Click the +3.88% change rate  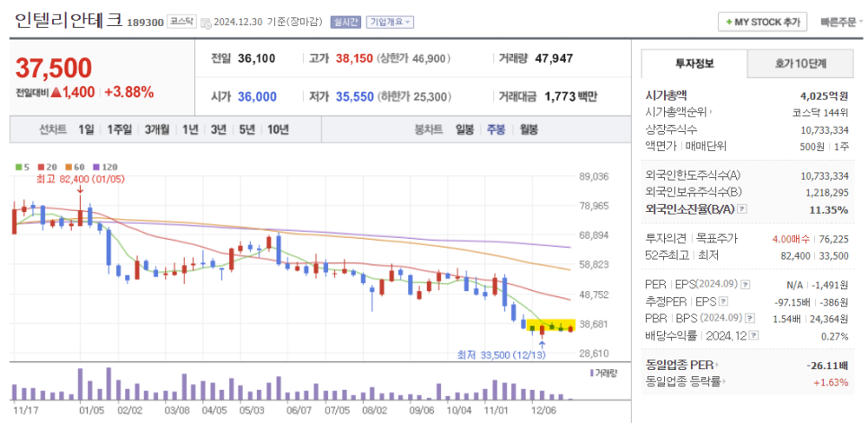click(x=129, y=93)
